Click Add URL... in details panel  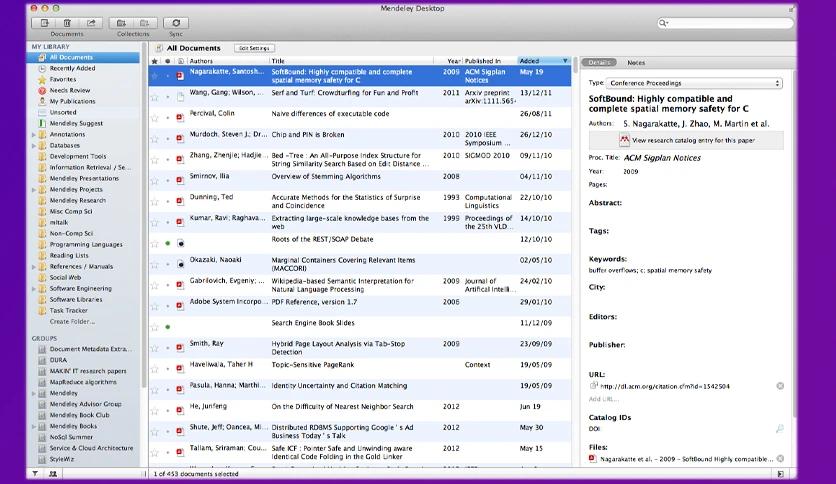(x=603, y=399)
